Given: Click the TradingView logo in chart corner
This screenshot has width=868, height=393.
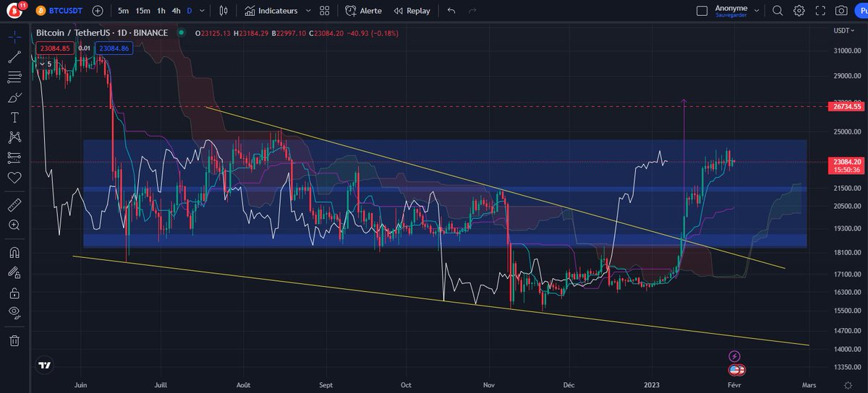Looking at the screenshot, I should (45, 366).
